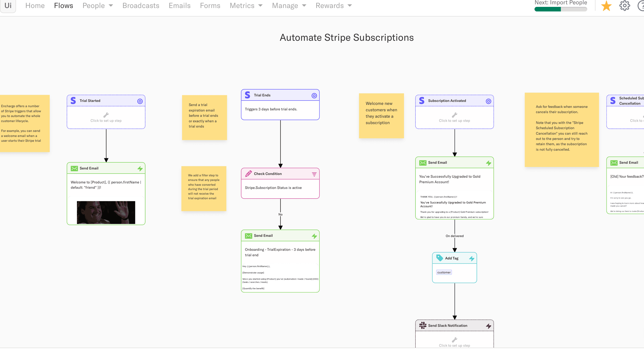This screenshot has height=349, width=644.
Task: Click 'Welcome to [Product]' email subject text
Action: coord(106,185)
